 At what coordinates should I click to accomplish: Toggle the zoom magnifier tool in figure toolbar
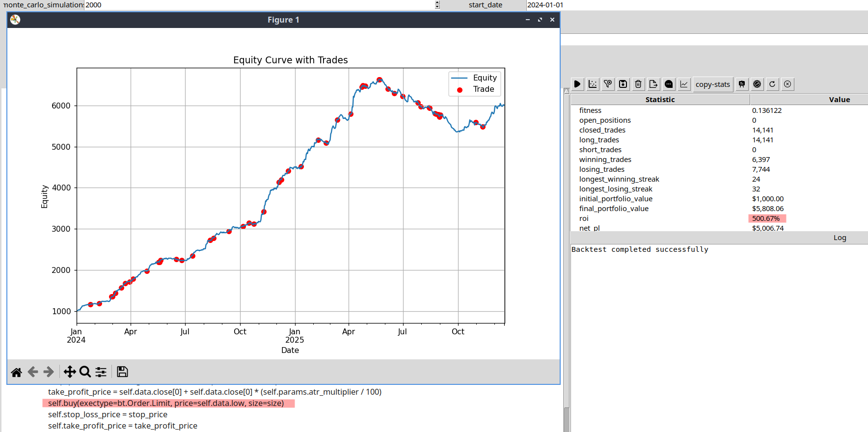pyautogui.click(x=85, y=372)
